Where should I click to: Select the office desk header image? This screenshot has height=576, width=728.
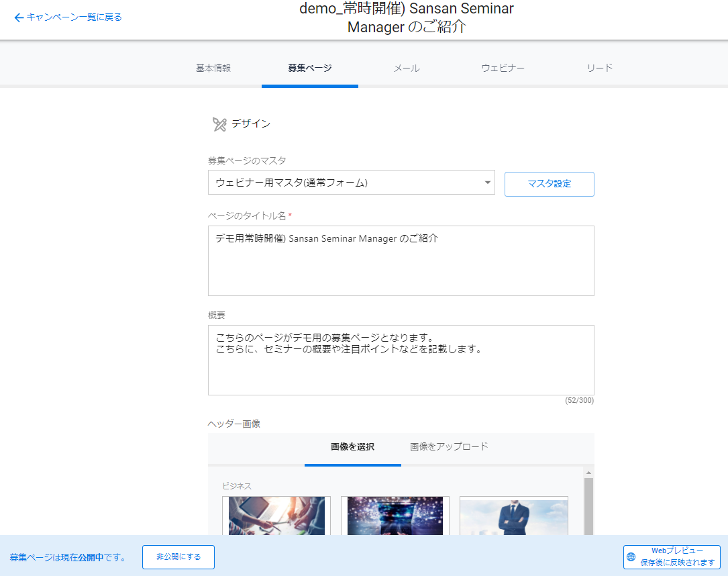276,516
